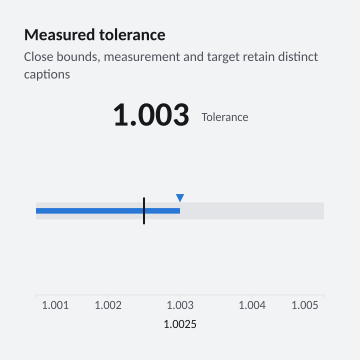Click the 1.003 axis tick label
Screen dimensions: 360x360
pos(180,305)
